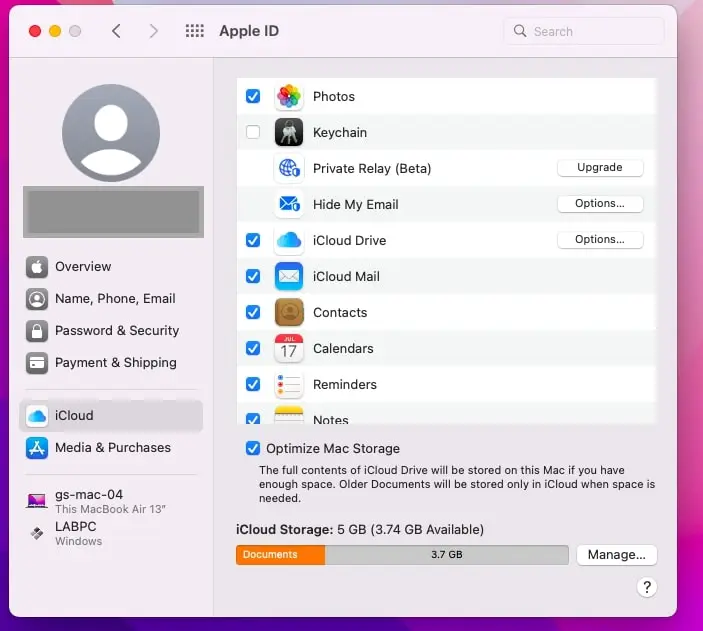Viewport: 703px width, 631px height.
Task: Click the iCloud Storage 5 GB label
Action: (x=360, y=530)
